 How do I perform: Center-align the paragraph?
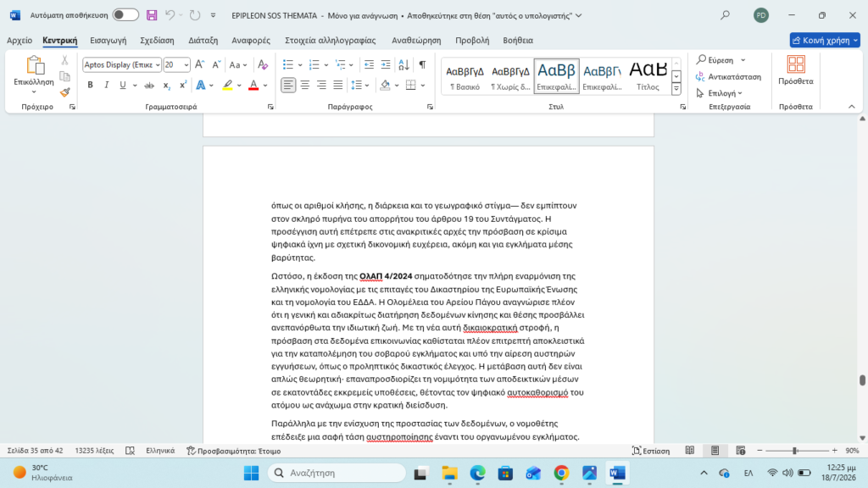305,86
